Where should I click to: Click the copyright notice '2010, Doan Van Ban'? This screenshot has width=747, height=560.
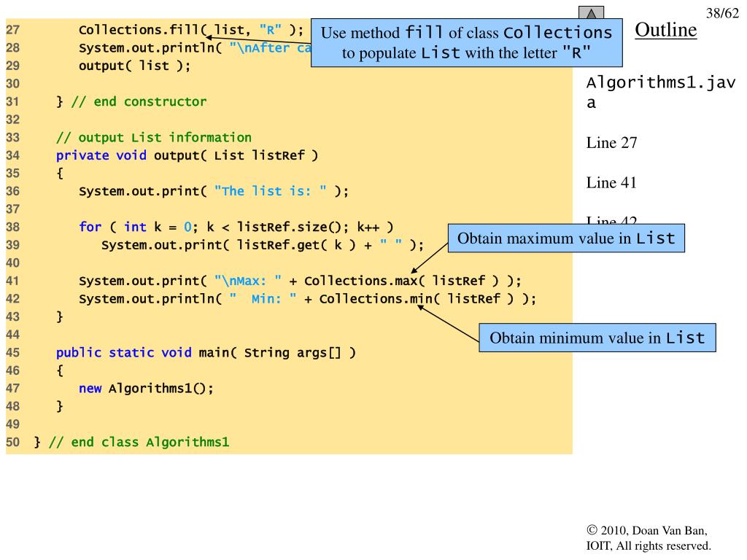point(647,530)
